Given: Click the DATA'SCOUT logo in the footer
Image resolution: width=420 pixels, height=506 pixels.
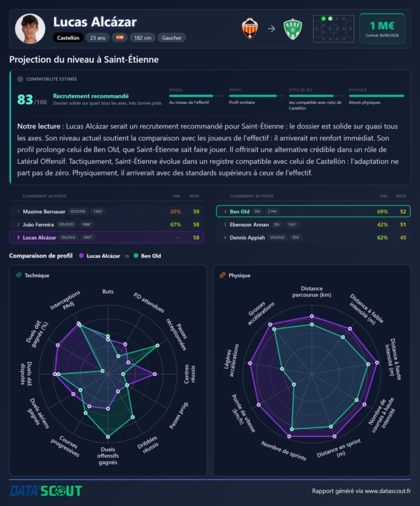Looking at the screenshot, I should click(46, 491).
